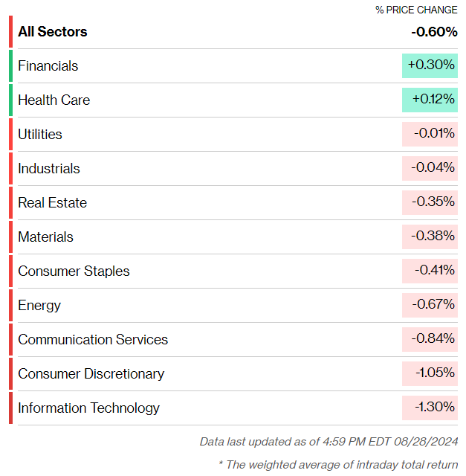466x476 pixels.
Task: Open the Utilities sector name
Action: pyautogui.click(x=40, y=135)
